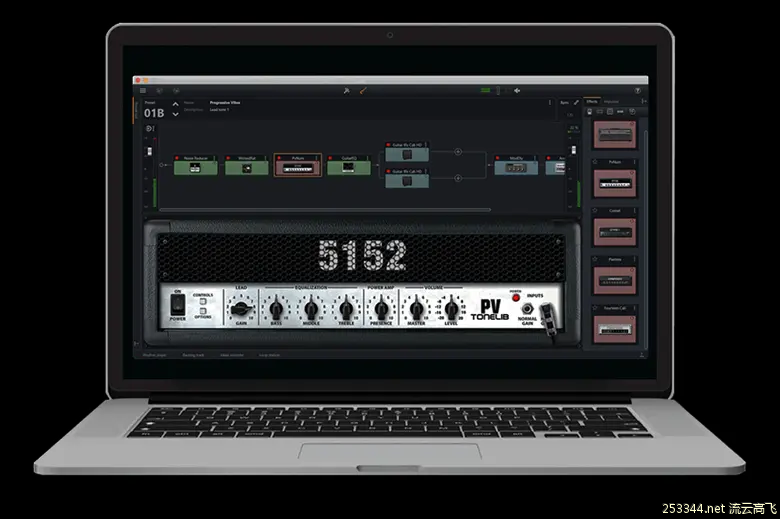Viewport: 780px width, 519px height.
Task: Click the amp GAIN knob
Action: click(241, 309)
